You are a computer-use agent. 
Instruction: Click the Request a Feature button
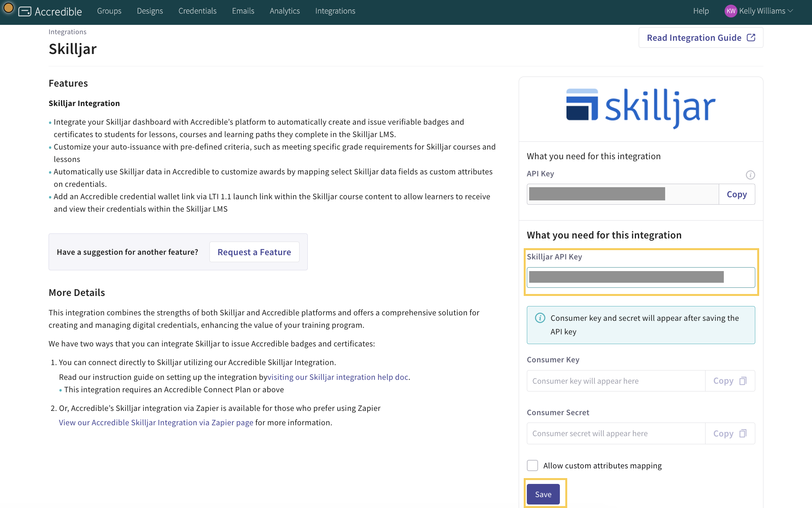coord(254,252)
